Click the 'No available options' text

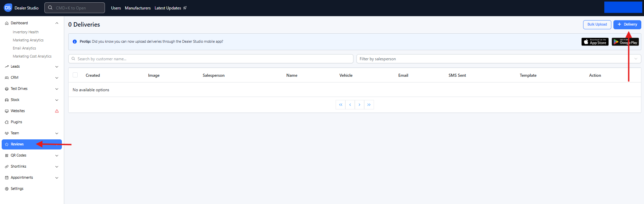91,90
